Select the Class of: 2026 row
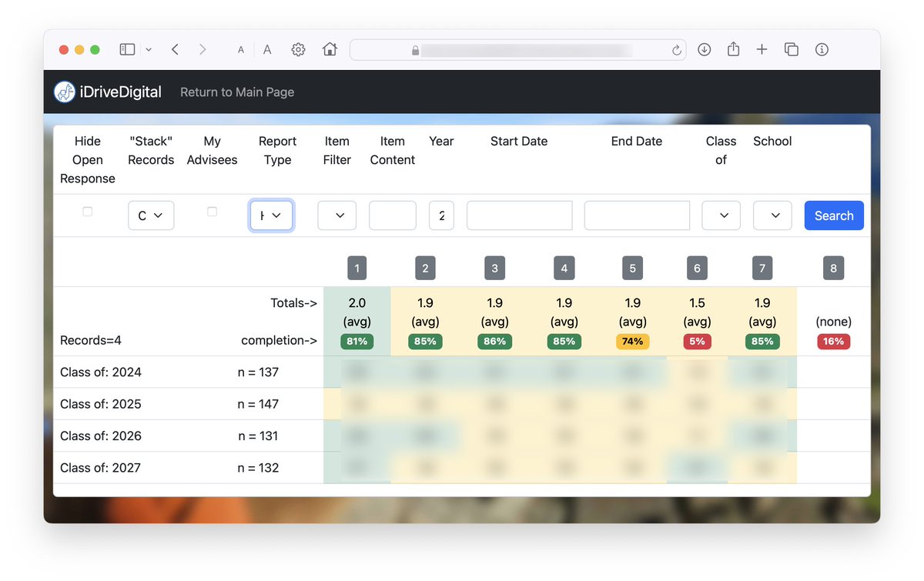Screen dimensions: 924x581 pyautogui.click(x=462, y=436)
